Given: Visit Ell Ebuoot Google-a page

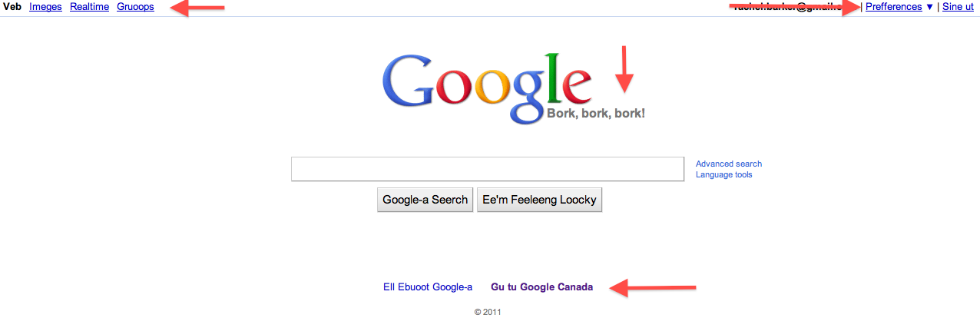Looking at the screenshot, I should tap(428, 287).
